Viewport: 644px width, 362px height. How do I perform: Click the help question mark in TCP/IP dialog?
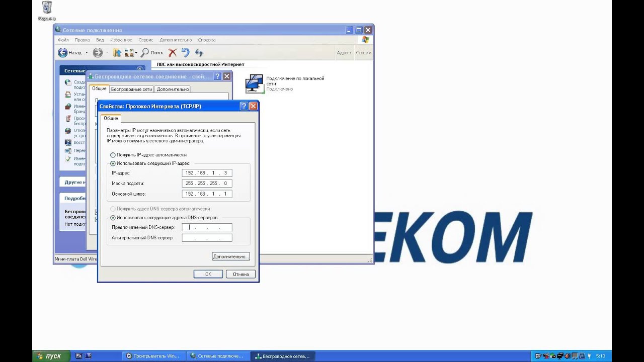pyautogui.click(x=244, y=106)
